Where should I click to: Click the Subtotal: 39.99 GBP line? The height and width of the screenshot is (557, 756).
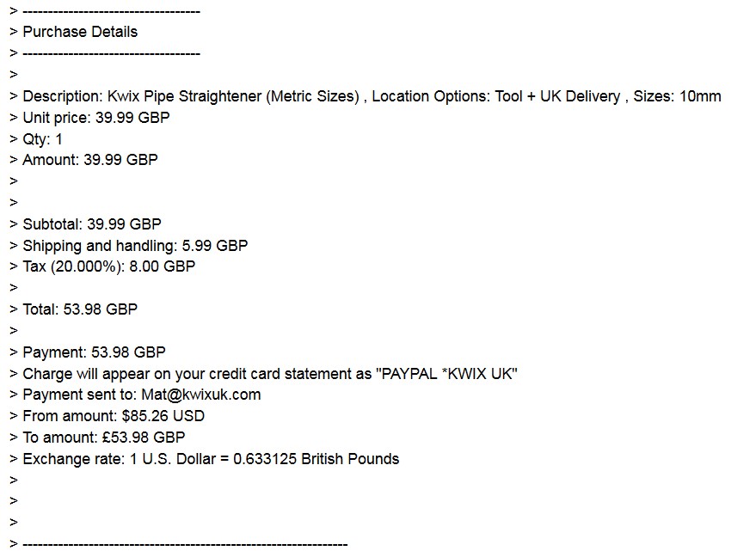[92, 224]
